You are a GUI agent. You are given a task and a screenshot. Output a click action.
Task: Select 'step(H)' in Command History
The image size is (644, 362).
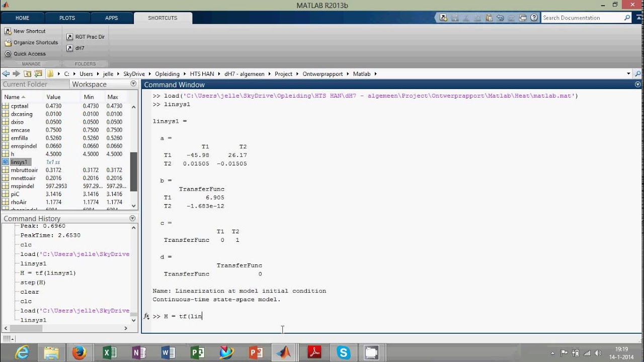[33, 282]
